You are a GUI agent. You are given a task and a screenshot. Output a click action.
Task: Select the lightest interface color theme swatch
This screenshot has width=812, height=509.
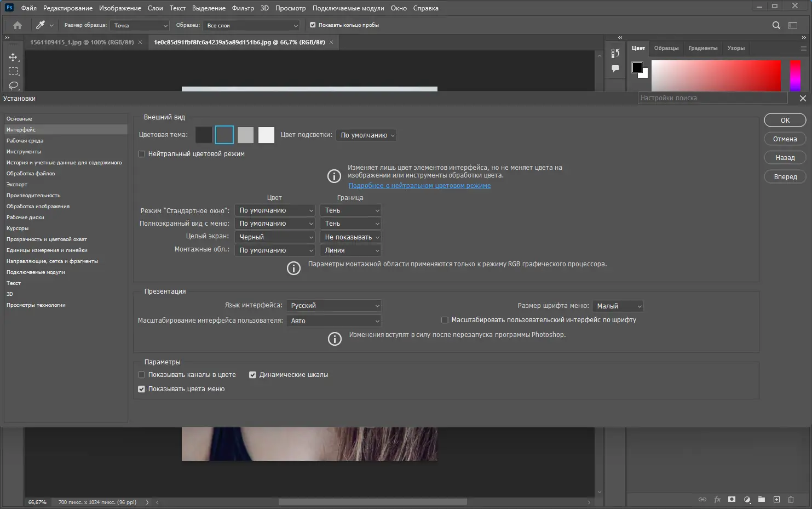pyautogui.click(x=266, y=135)
